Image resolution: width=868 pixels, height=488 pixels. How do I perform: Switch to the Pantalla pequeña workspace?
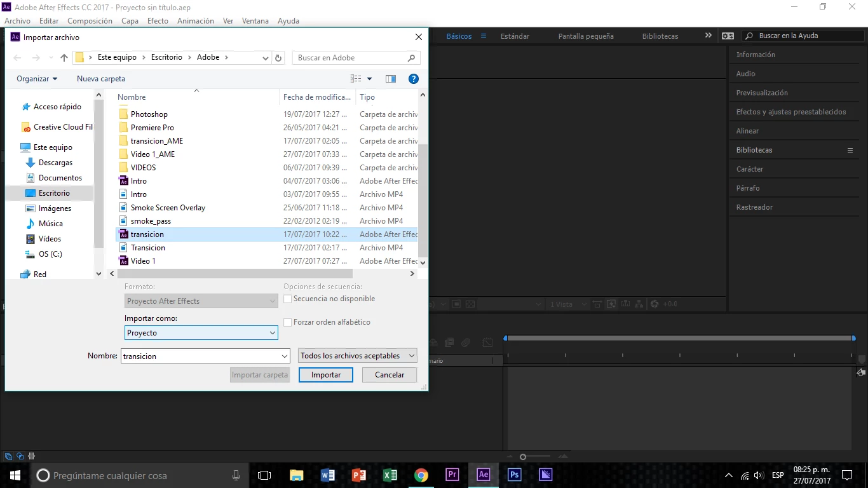[x=586, y=36]
